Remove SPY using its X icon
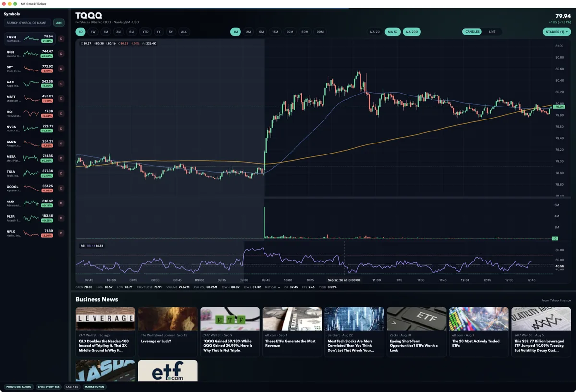The image size is (576, 392). pos(61,69)
